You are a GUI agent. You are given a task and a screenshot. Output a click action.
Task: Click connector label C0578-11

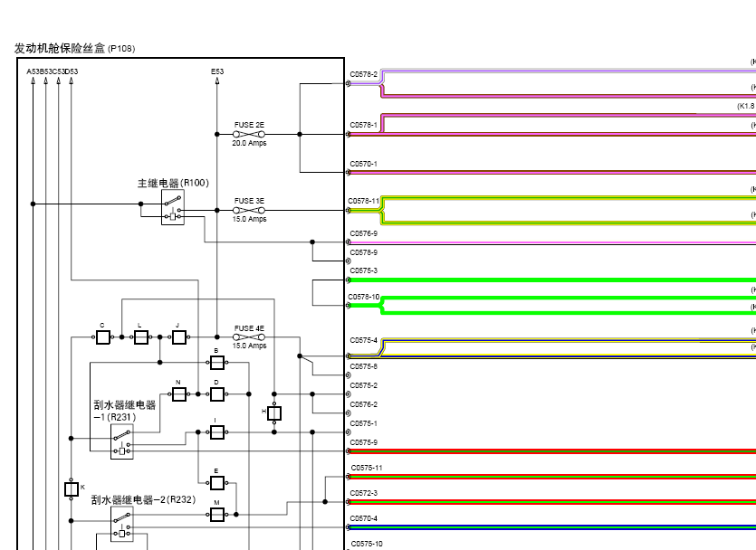(364, 201)
